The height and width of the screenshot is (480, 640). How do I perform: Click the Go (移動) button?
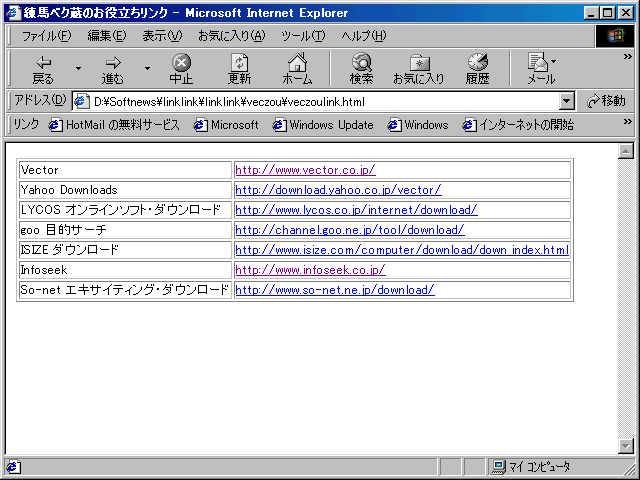coord(606,101)
